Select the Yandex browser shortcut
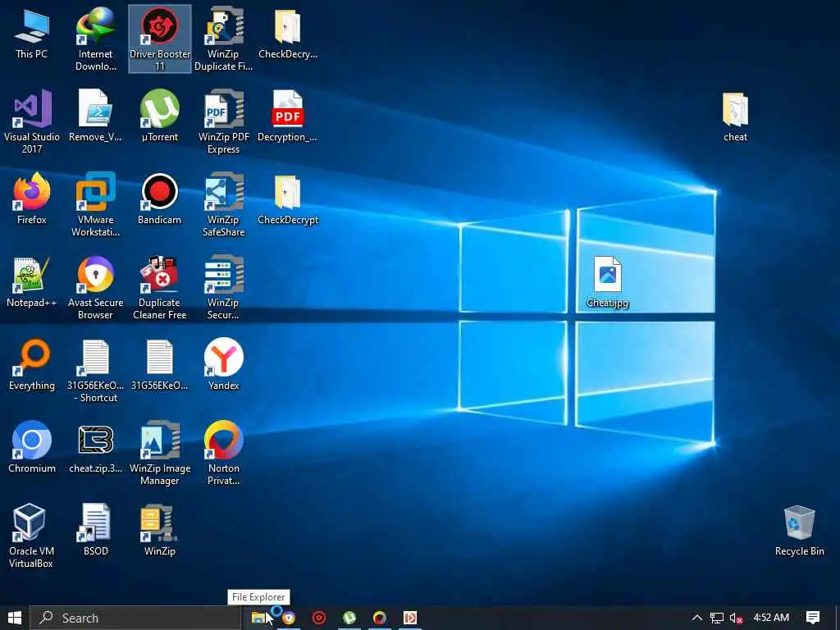The image size is (840, 630). (x=223, y=365)
